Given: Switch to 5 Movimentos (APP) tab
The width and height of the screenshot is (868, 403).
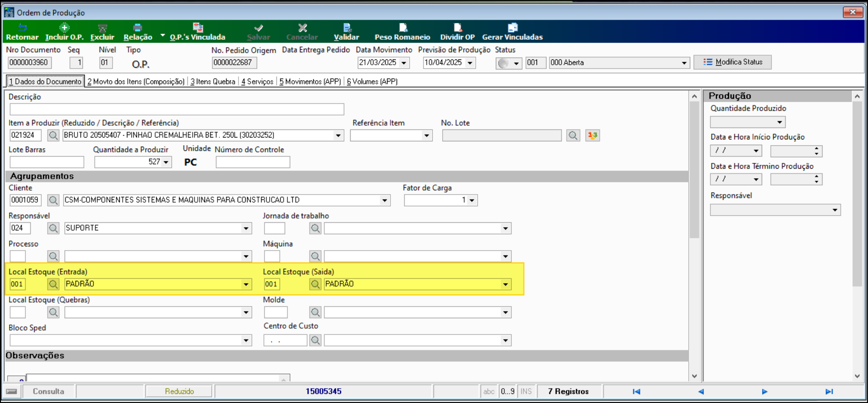Looking at the screenshot, I should click(x=310, y=81).
